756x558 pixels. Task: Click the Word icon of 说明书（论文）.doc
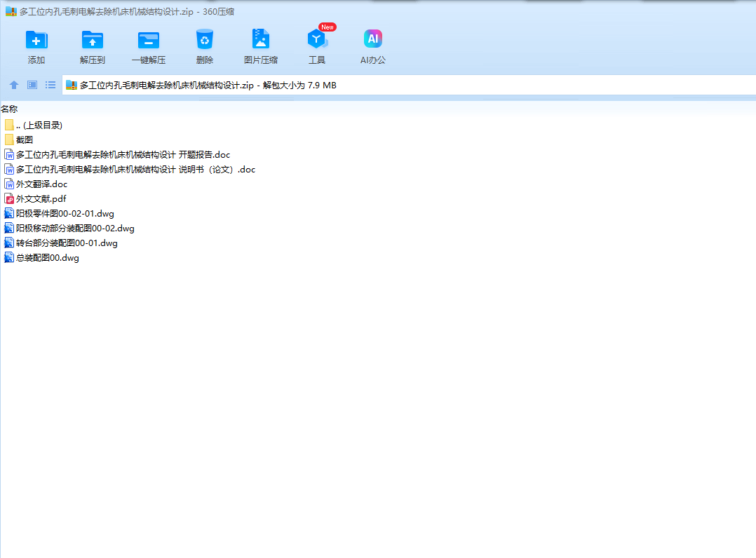(x=9, y=169)
